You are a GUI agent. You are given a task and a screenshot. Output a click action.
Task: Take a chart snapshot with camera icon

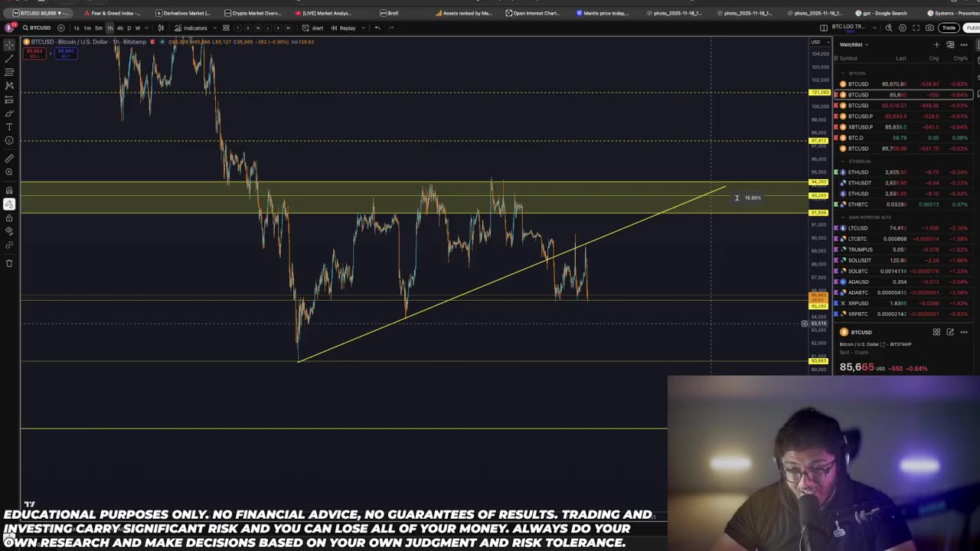coord(929,28)
